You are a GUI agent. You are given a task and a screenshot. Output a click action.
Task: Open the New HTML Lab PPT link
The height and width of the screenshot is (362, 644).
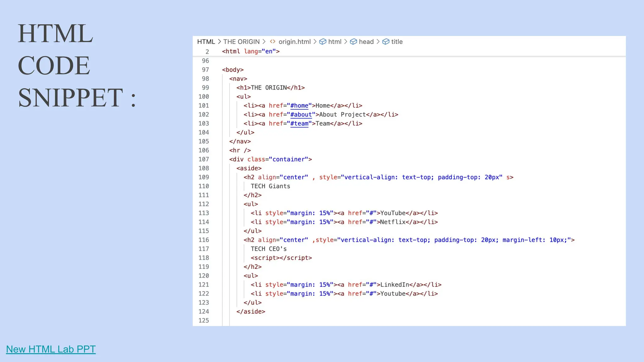tap(51, 349)
